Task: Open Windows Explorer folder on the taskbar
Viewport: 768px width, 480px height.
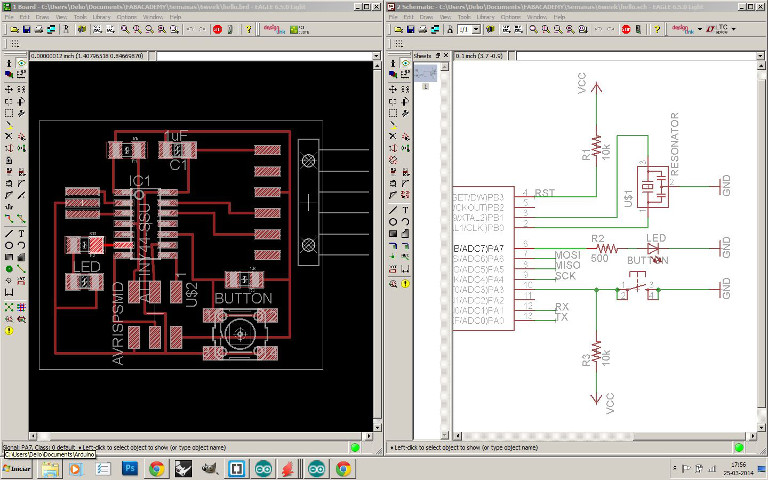Action: [x=49, y=469]
